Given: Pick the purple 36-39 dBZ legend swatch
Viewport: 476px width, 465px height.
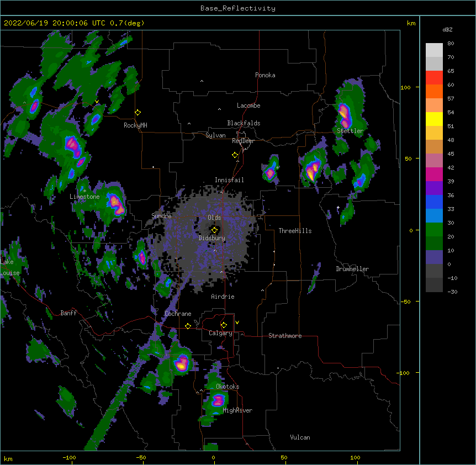Looking at the screenshot, I should coord(434,188).
